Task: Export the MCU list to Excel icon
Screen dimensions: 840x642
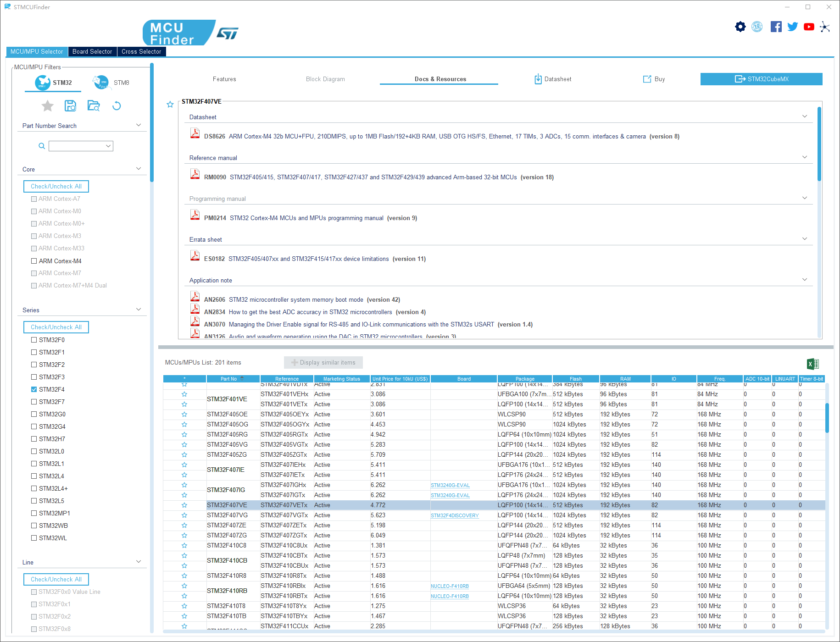Action: [x=813, y=364]
